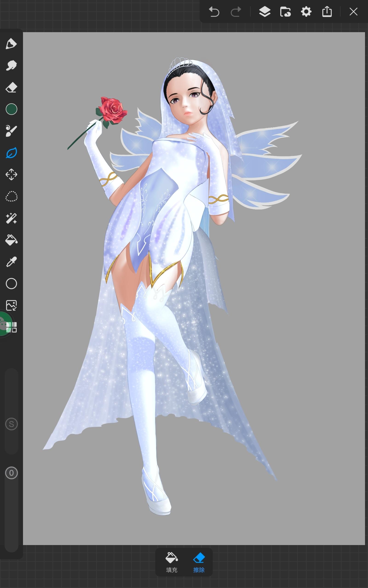
Task: Select the pen tool icon
Action: coord(11,44)
